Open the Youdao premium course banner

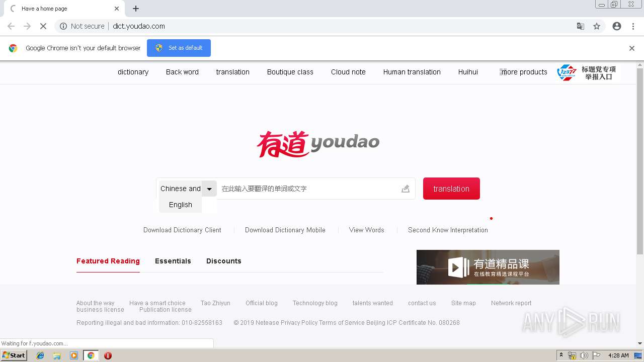(x=488, y=267)
